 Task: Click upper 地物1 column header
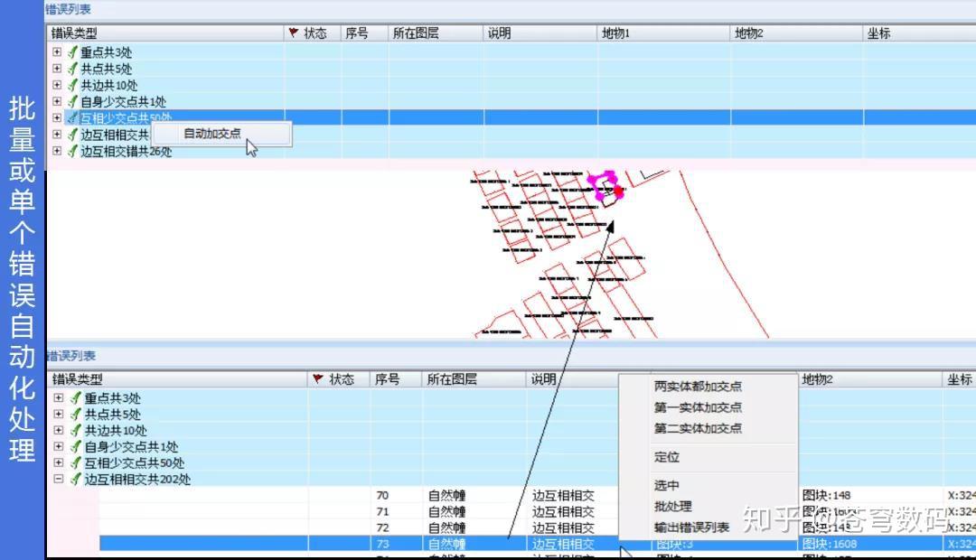(663, 33)
